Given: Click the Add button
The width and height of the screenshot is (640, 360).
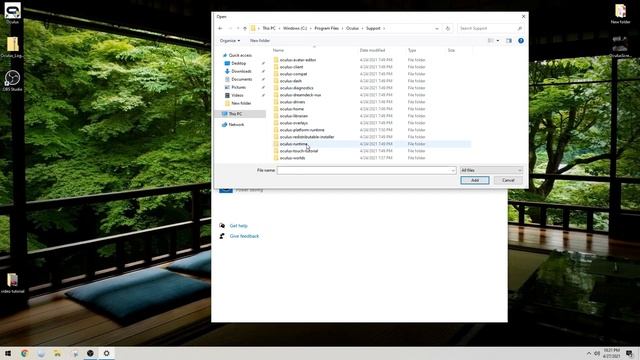Looking at the screenshot, I should (x=475, y=180).
